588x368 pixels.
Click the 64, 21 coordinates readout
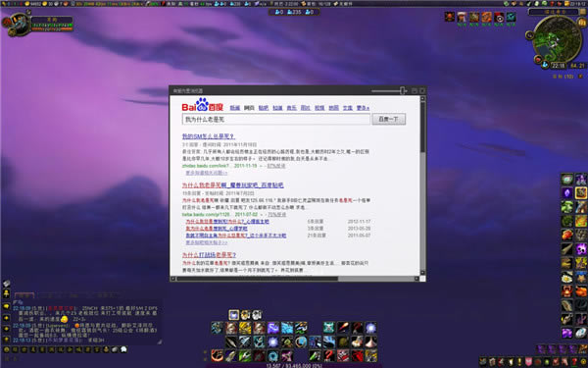[x=577, y=66]
